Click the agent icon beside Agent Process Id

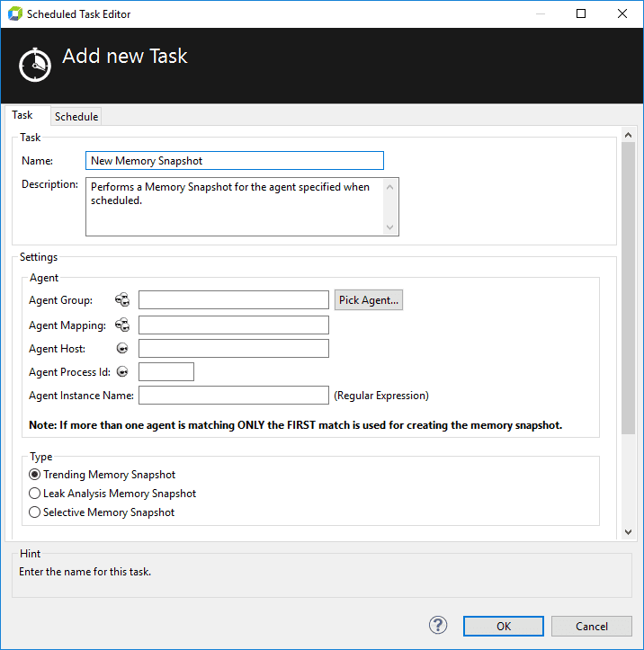[x=122, y=371]
